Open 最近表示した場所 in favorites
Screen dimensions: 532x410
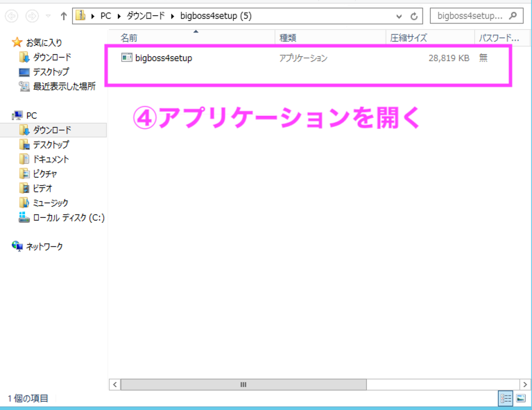coord(64,86)
